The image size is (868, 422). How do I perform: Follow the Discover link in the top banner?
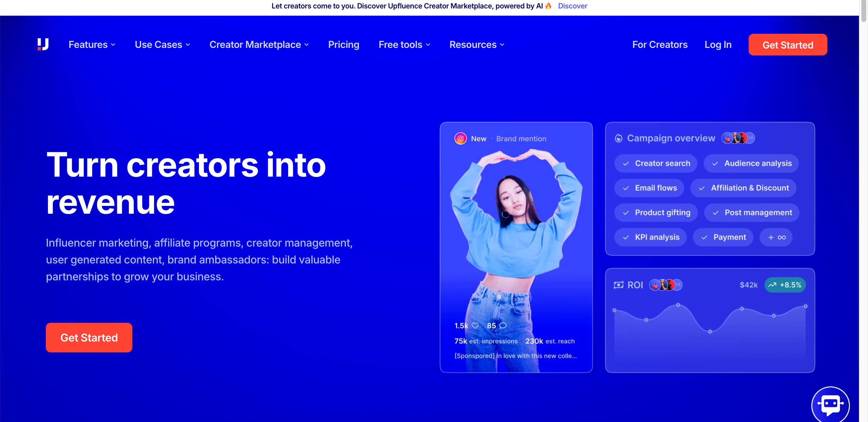573,6
